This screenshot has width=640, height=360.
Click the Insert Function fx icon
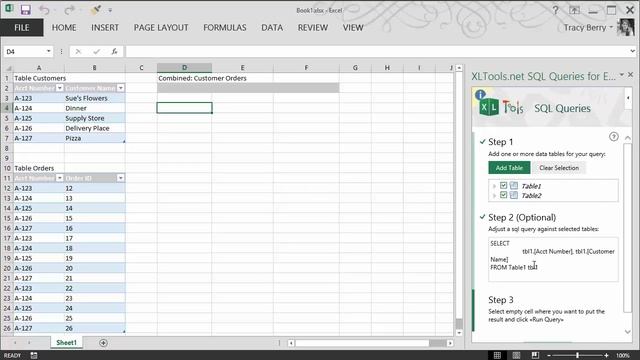tap(115, 51)
